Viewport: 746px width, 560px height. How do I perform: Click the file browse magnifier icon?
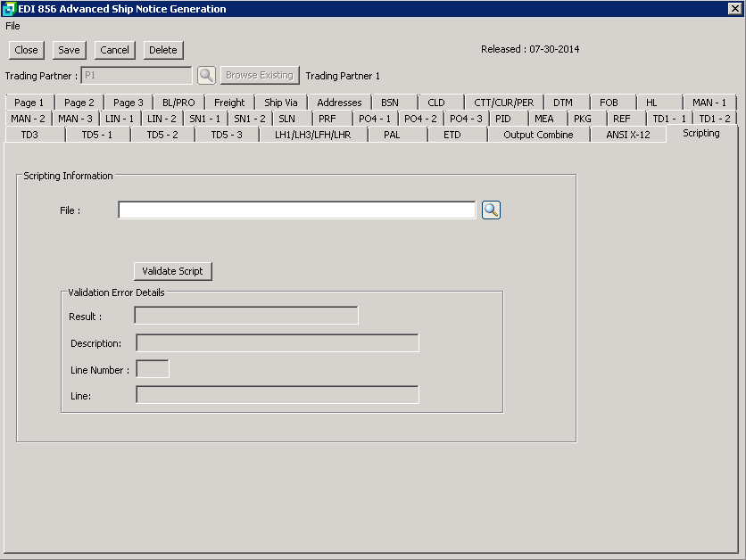[491, 210]
